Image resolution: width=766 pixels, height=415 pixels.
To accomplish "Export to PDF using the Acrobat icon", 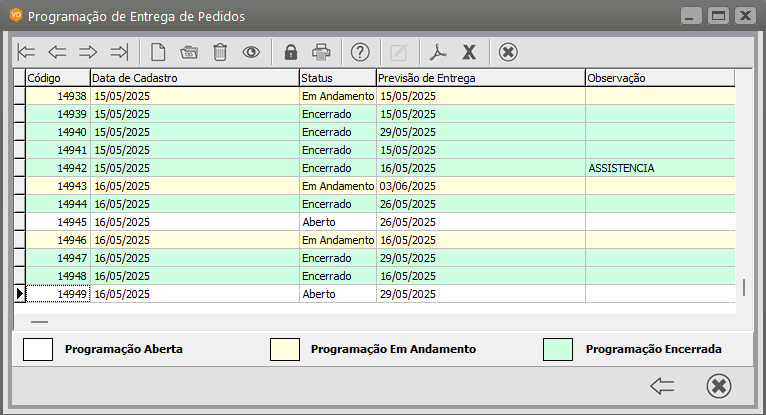I will pos(437,52).
